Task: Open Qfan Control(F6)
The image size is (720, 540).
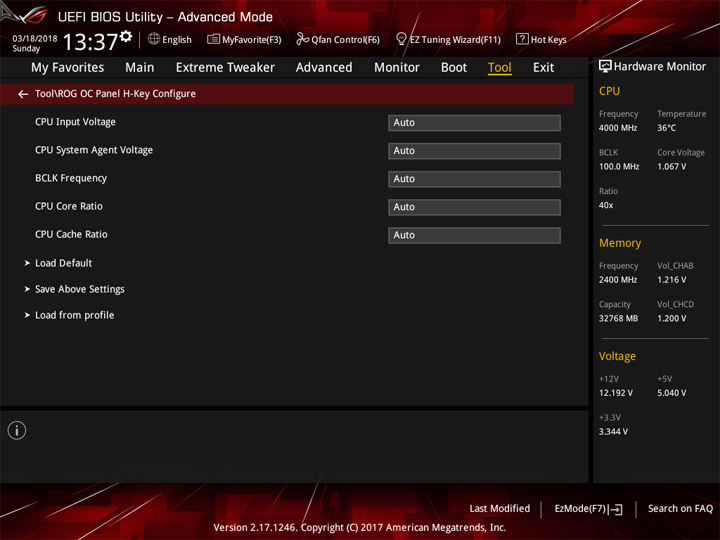Action: pyautogui.click(x=338, y=39)
